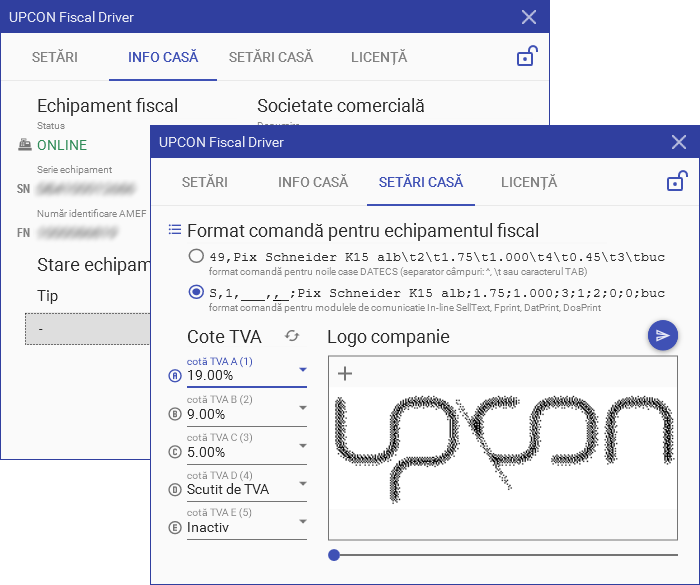Click the circled A icon of cotă TVA A
700x585 pixels.
(175, 376)
